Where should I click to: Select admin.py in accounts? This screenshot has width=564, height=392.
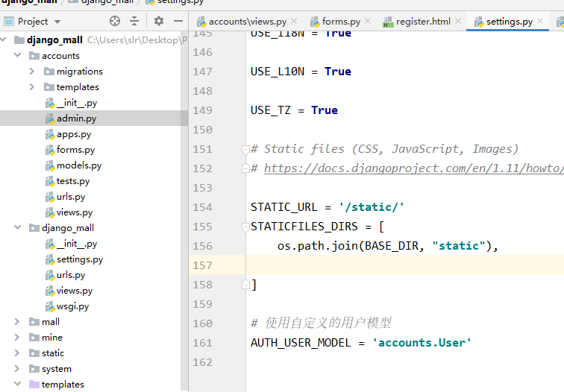(x=76, y=118)
